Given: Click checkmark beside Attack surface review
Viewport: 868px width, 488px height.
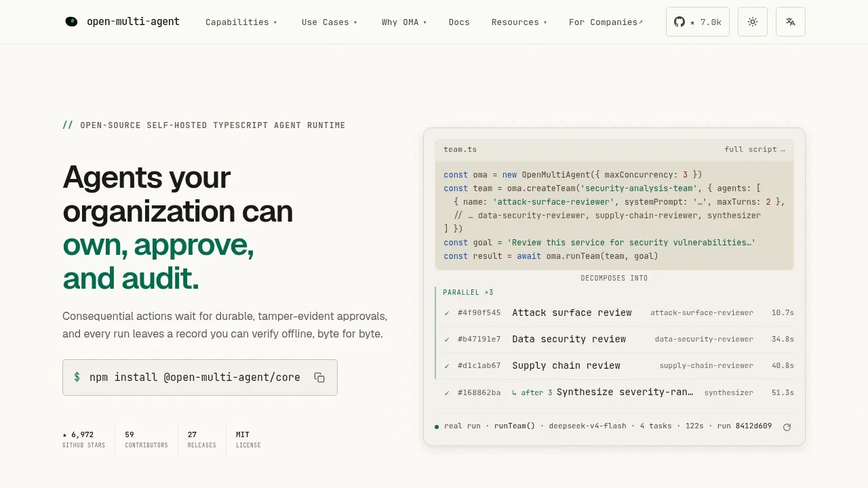Looking at the screenshot, I should coord(447,312).
